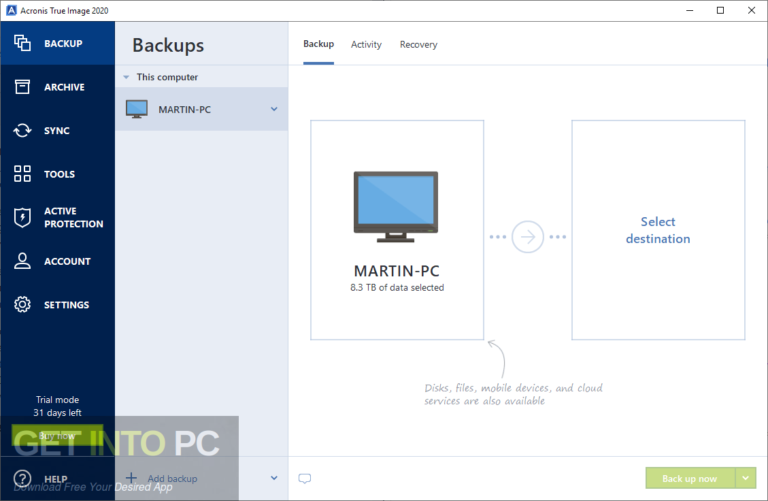Open the Add backup dropdown arrow

pyautogui.click(x=274, y=478)
